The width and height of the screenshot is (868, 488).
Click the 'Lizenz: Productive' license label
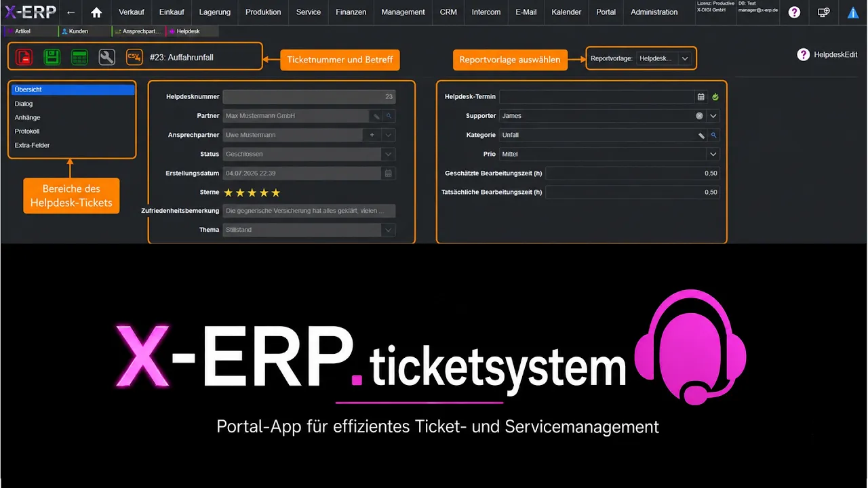point(715,3)
